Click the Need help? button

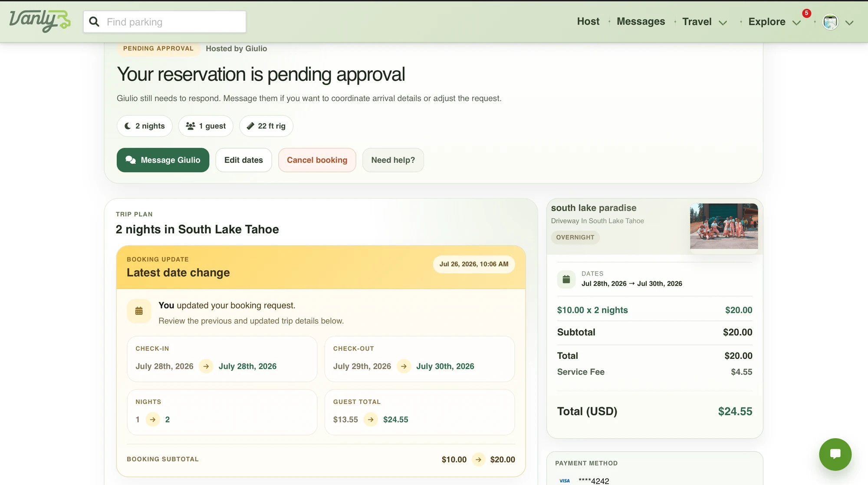tap(393, 160)
